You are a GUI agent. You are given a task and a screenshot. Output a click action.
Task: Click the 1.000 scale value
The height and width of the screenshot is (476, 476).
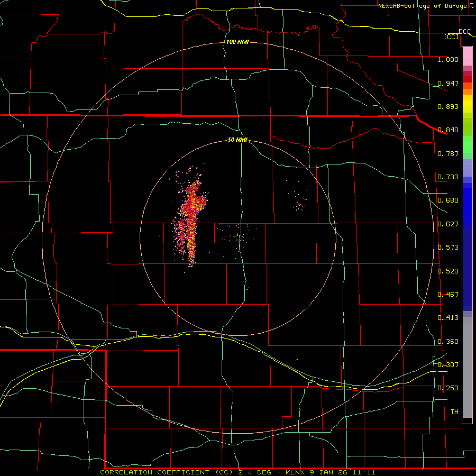click(448, 59)
